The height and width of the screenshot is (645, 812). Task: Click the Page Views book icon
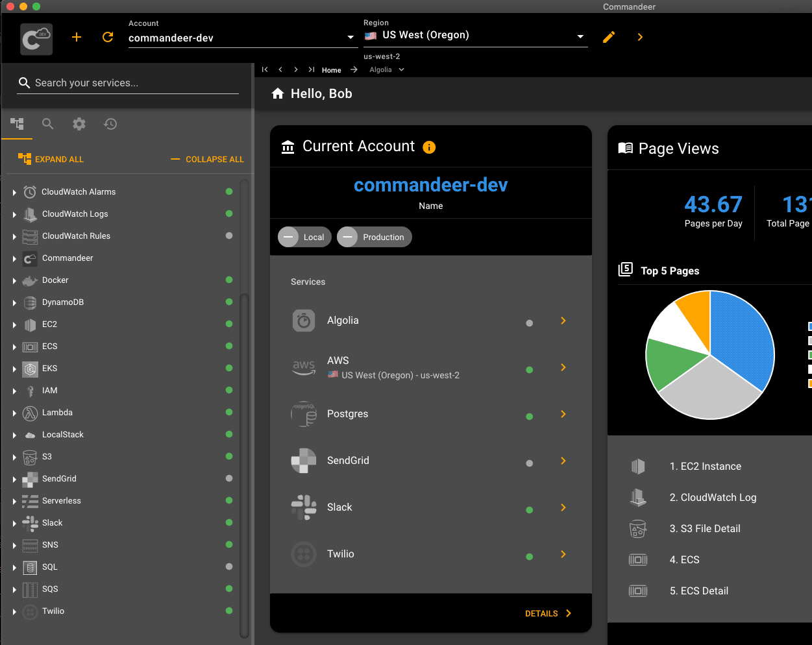click(625, 148)
